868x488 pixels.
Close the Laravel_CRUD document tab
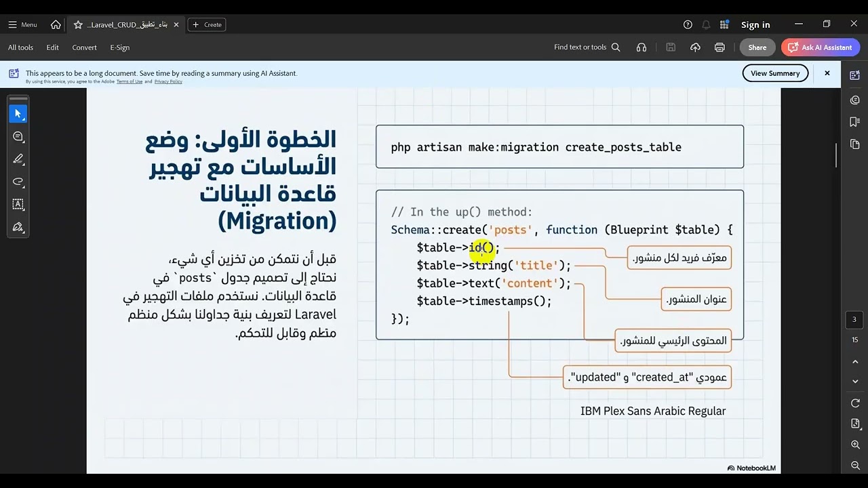pos(176,24)
